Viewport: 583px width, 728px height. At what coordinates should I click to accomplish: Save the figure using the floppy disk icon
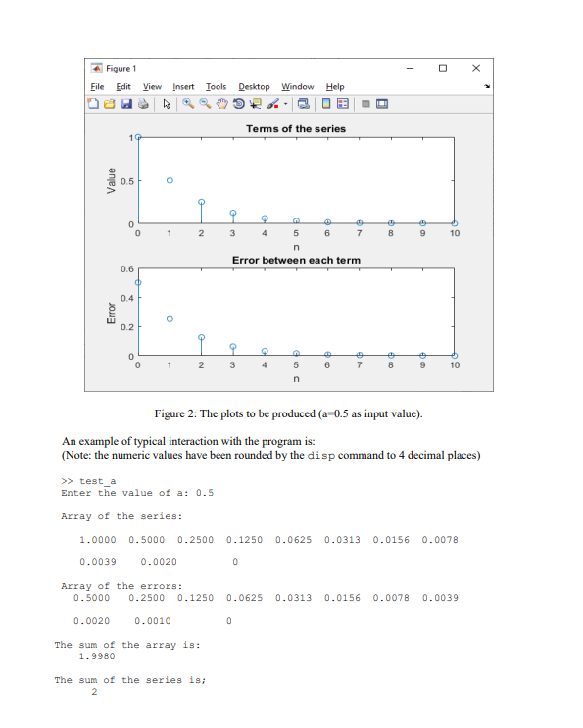(126, 104)
